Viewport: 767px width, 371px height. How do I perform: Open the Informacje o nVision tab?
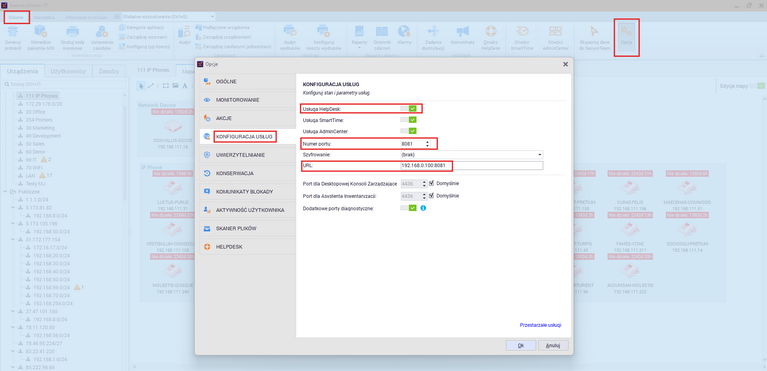[x=86, y=17]
